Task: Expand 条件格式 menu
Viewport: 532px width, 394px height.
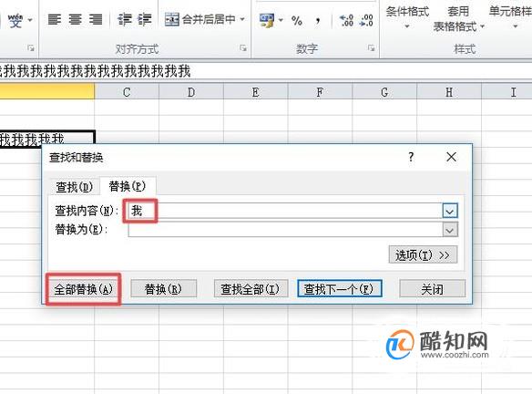Action: click(407, 17)
